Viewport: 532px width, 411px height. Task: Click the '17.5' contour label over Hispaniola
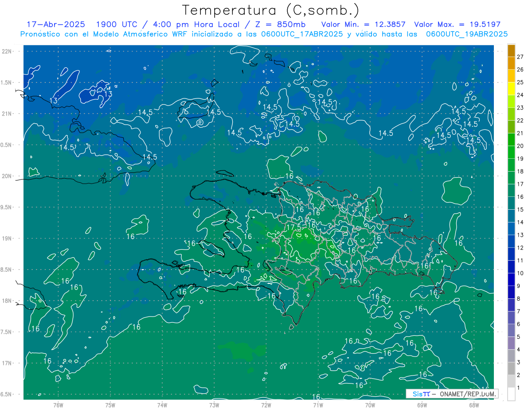(293, 227)
